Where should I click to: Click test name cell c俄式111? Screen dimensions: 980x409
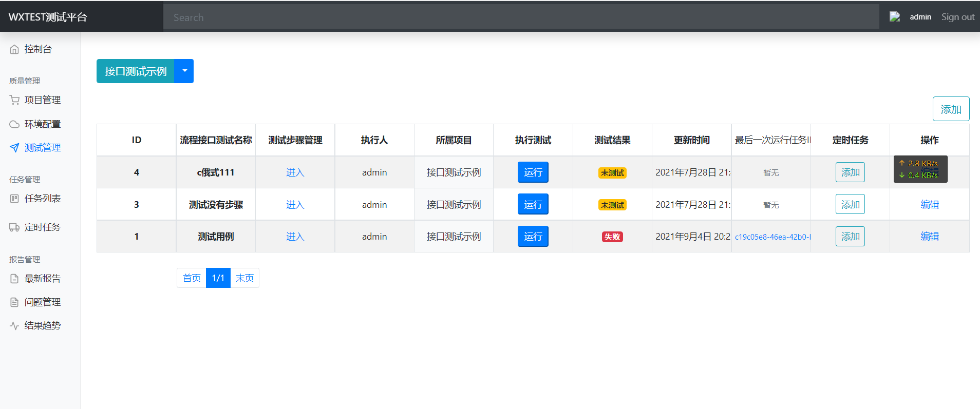point(216,172)
